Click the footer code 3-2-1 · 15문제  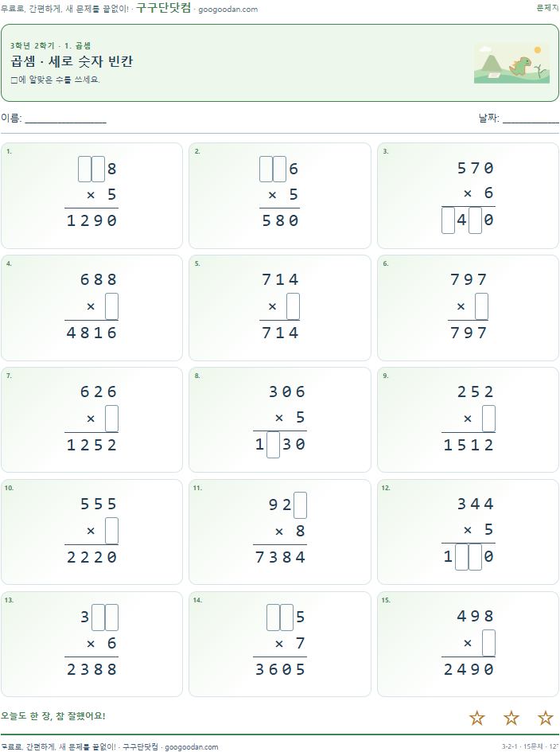pyautogui.click(x=522, y=746)
